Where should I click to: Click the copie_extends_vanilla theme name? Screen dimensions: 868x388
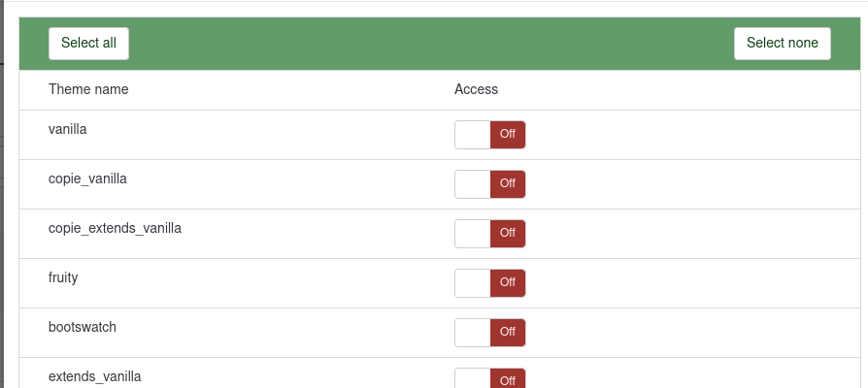coord(115,228)
